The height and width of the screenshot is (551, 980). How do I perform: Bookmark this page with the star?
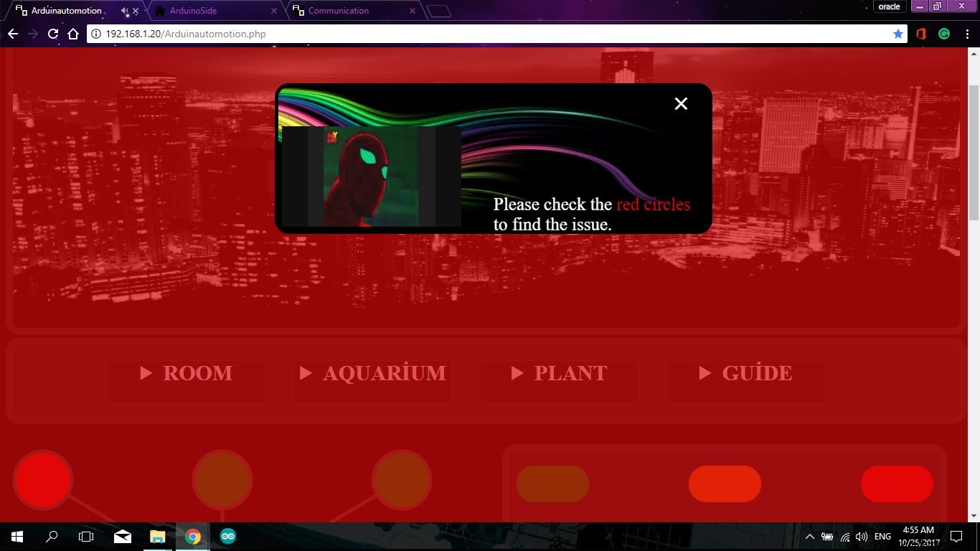[897, 34]
